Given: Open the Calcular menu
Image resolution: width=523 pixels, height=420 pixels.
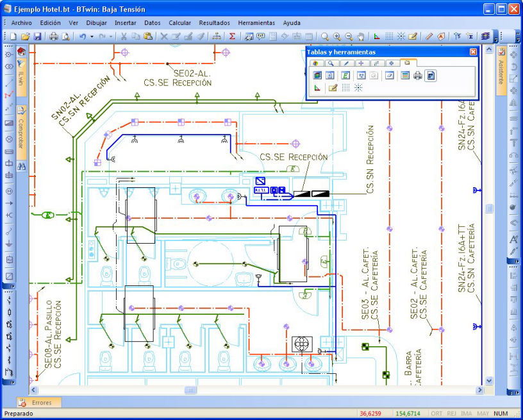Looking at the screenshot, I should click(179, 23).
